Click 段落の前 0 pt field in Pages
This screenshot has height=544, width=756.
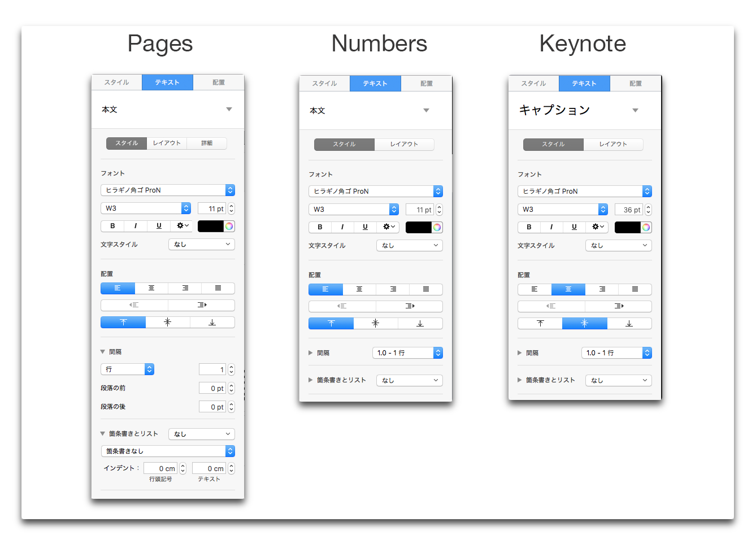click(x=212, y=388)
